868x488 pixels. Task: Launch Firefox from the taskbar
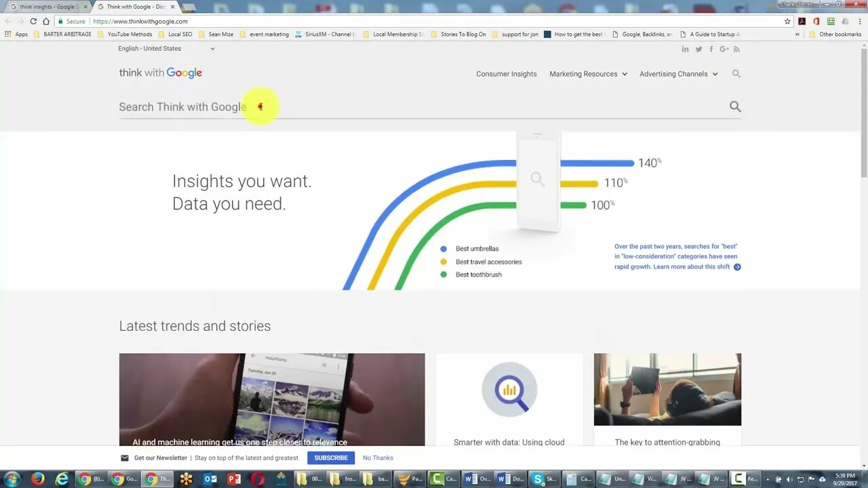click(x=38, y=479)
